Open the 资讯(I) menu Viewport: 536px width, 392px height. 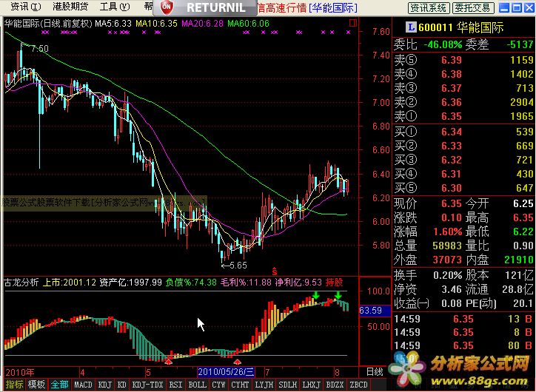coord(25,7)
